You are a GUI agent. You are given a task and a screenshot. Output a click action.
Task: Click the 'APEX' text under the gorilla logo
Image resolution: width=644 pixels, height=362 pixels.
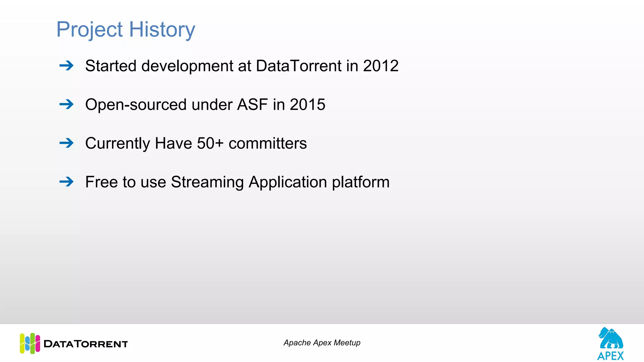pos(610,356)
